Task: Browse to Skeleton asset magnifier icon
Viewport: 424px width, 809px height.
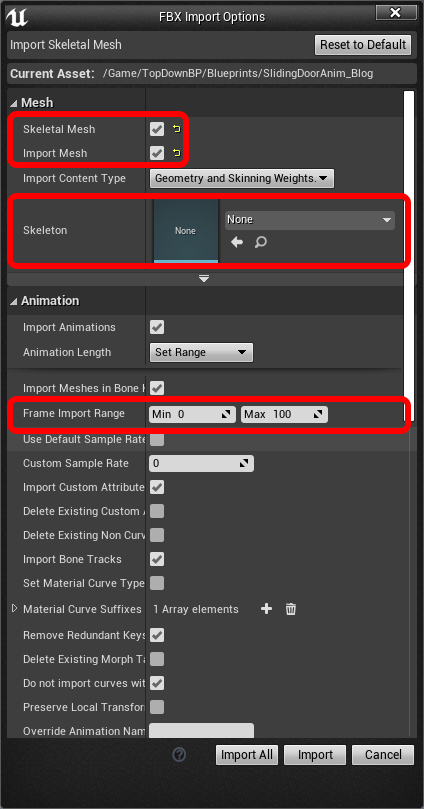Action: [261, 242]
